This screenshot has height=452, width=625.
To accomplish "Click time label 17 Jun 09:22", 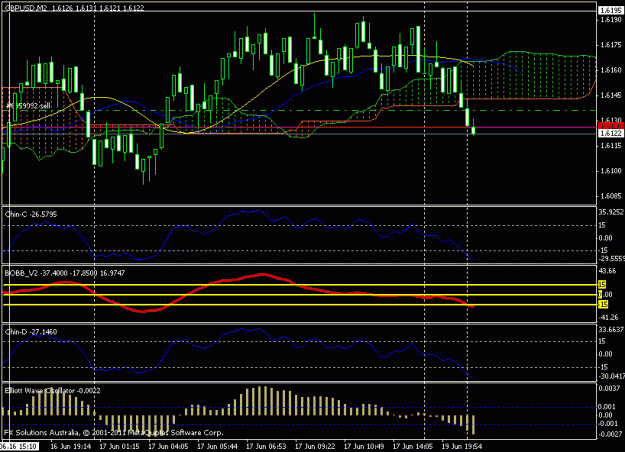I will pyautogui.click(x=315, y=446).
